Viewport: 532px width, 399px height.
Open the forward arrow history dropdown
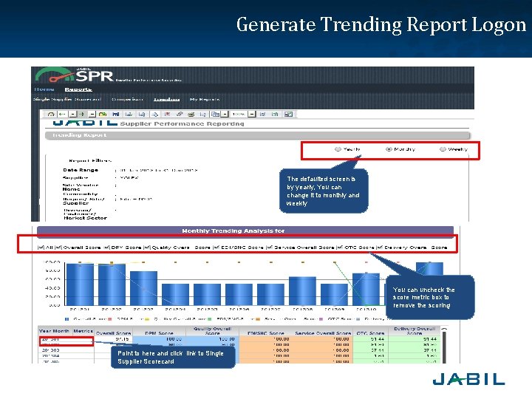point(92,115)
